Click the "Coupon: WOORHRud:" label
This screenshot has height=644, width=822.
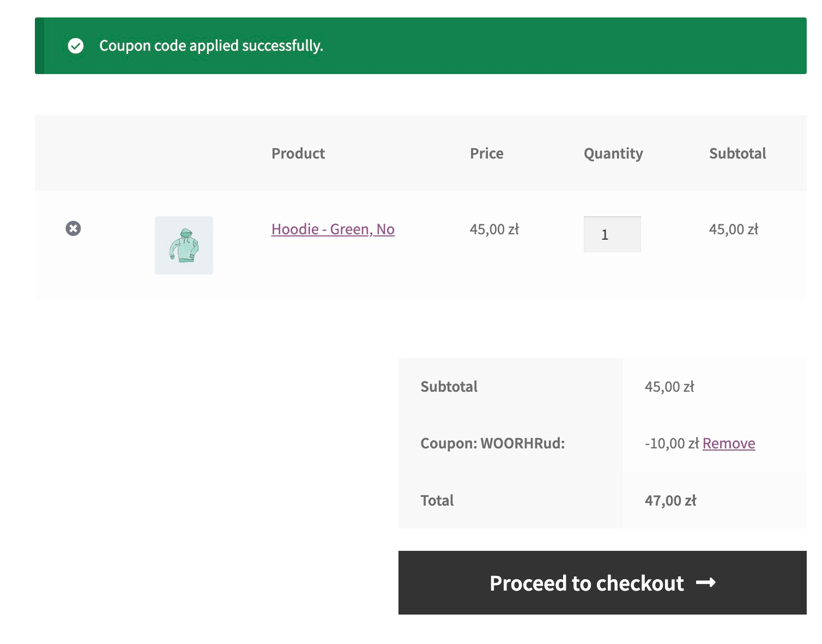click(x=492, y=443)
